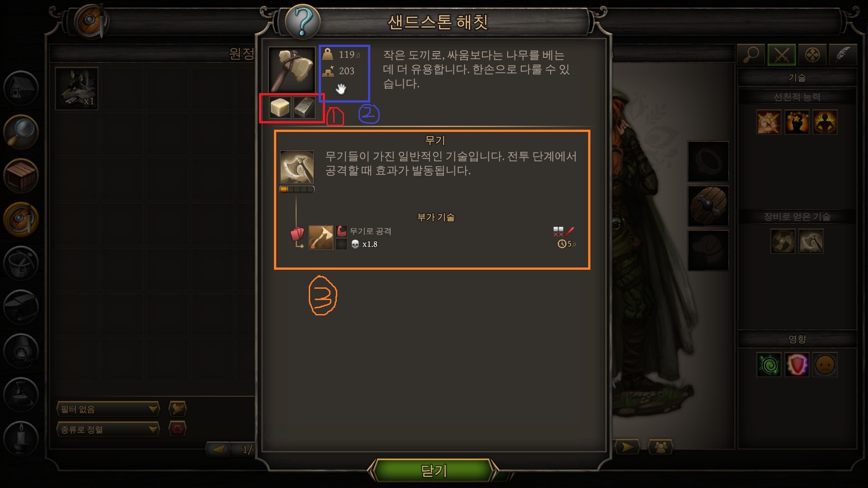
Task: Open the anvil crafting sidebar icon
Action: (x=21, y=306)
